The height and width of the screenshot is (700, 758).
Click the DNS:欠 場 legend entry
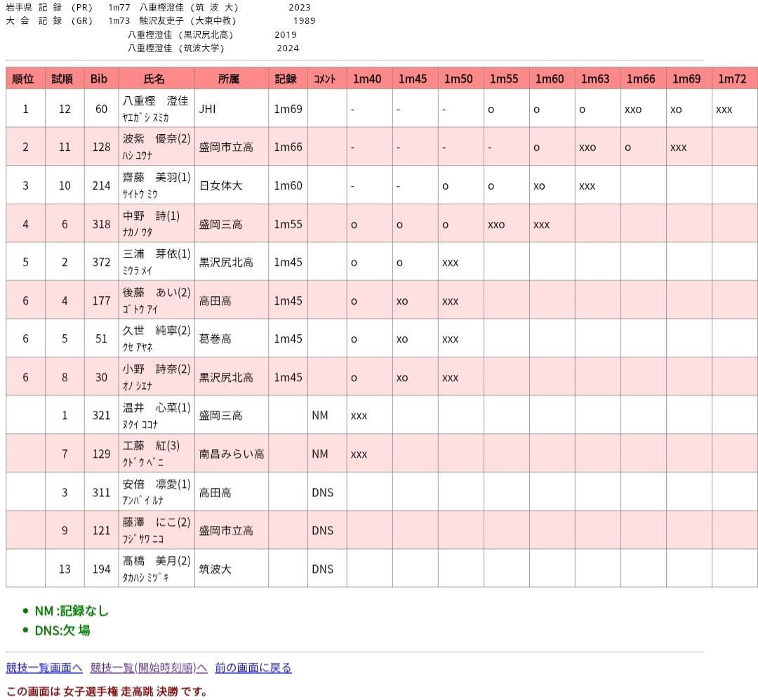[x=62, y=630]
